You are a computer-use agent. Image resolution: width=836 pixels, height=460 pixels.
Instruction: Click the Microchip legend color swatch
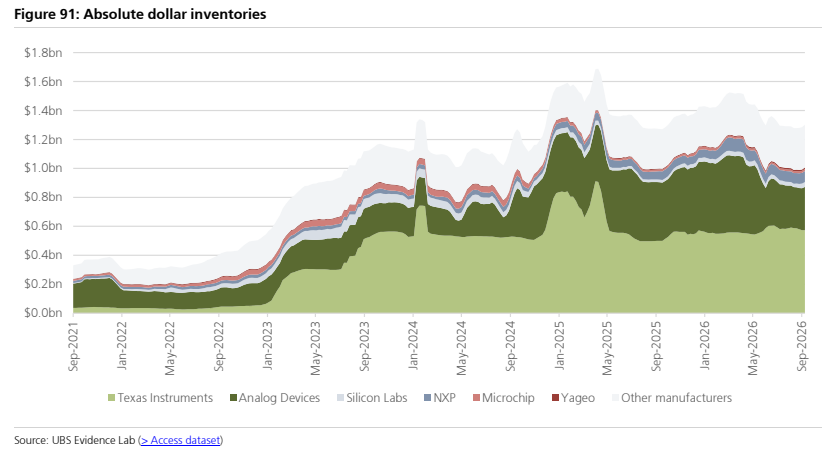tap(476, 398)
